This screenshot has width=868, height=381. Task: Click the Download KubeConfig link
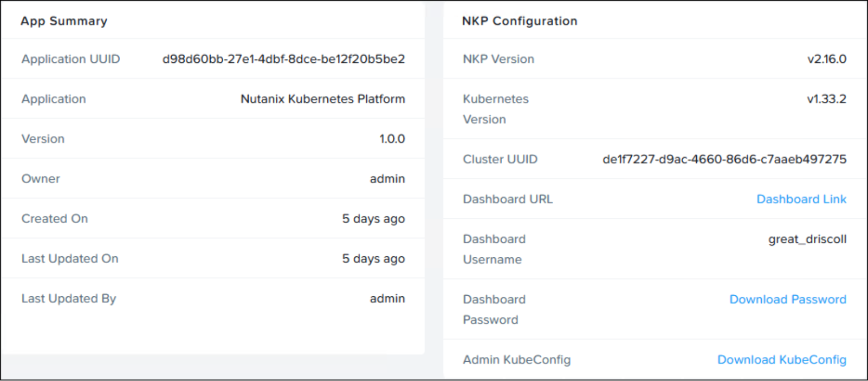(x=782, y=360)
